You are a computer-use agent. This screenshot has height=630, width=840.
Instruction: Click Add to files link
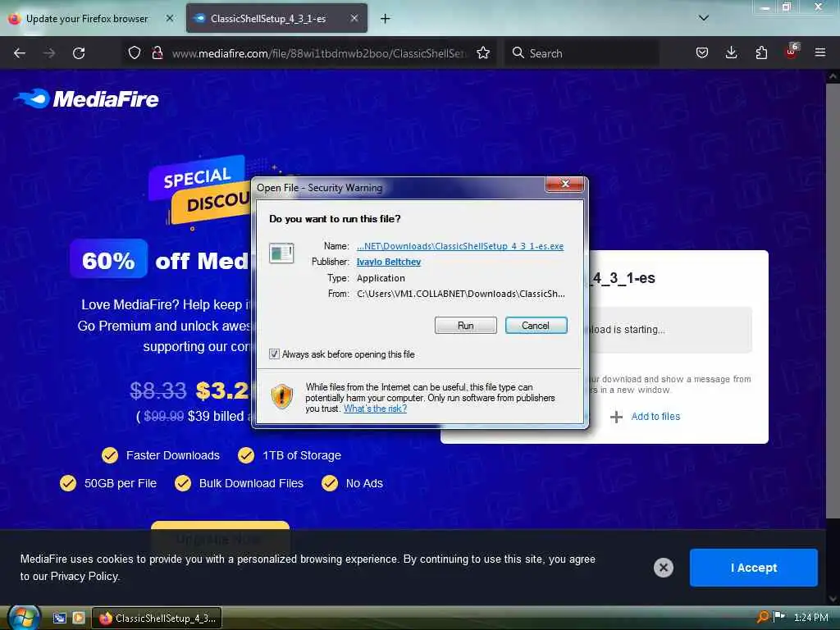point(655,416)
